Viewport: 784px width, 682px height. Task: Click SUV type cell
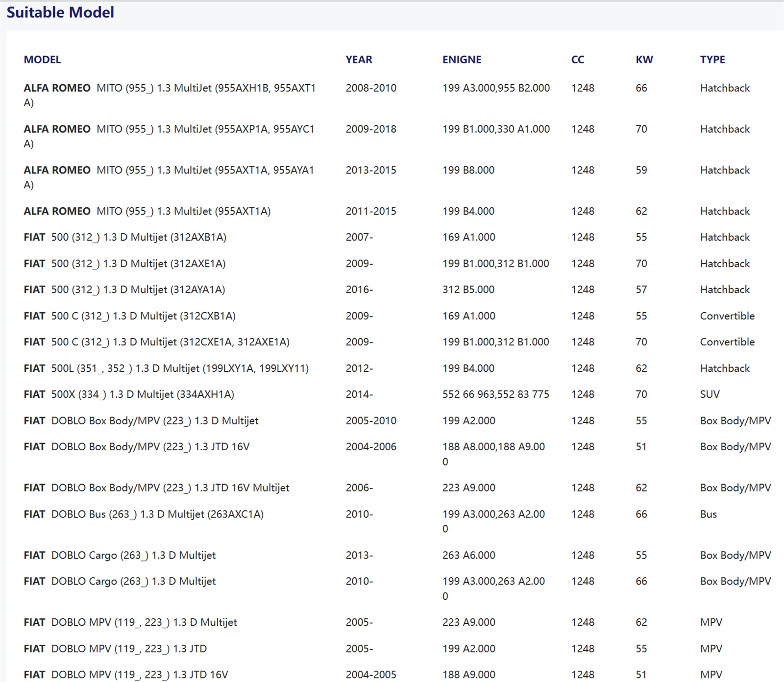[710, 395]
